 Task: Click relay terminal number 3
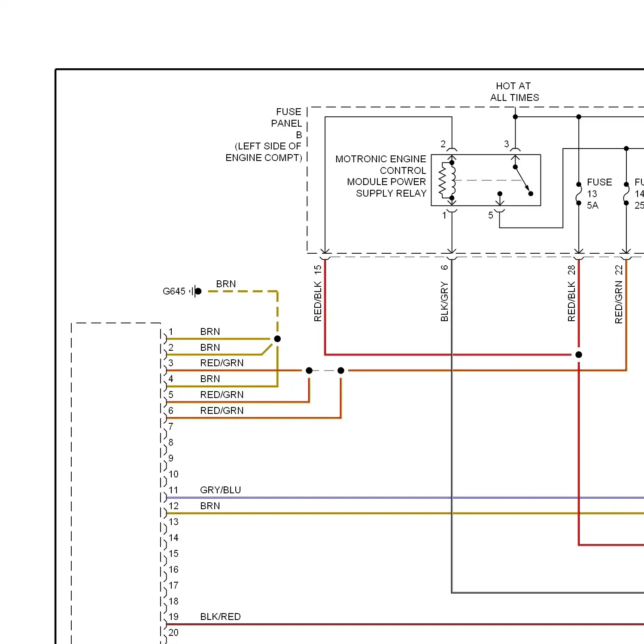pos(507,144)
